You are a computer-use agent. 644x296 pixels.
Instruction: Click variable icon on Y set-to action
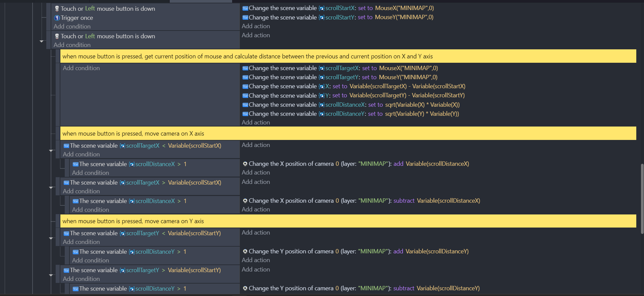[x=245, y=96]
